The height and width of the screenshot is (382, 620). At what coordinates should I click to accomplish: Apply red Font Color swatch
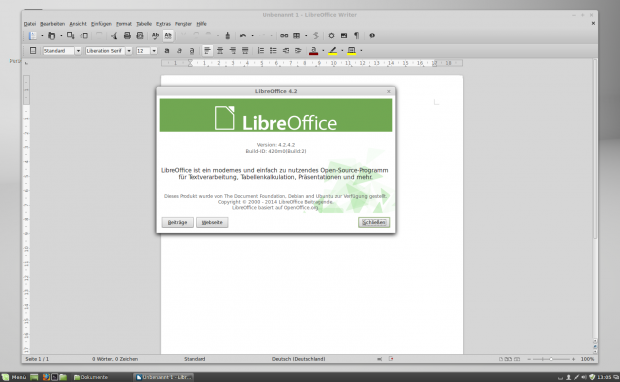(314, 51)
